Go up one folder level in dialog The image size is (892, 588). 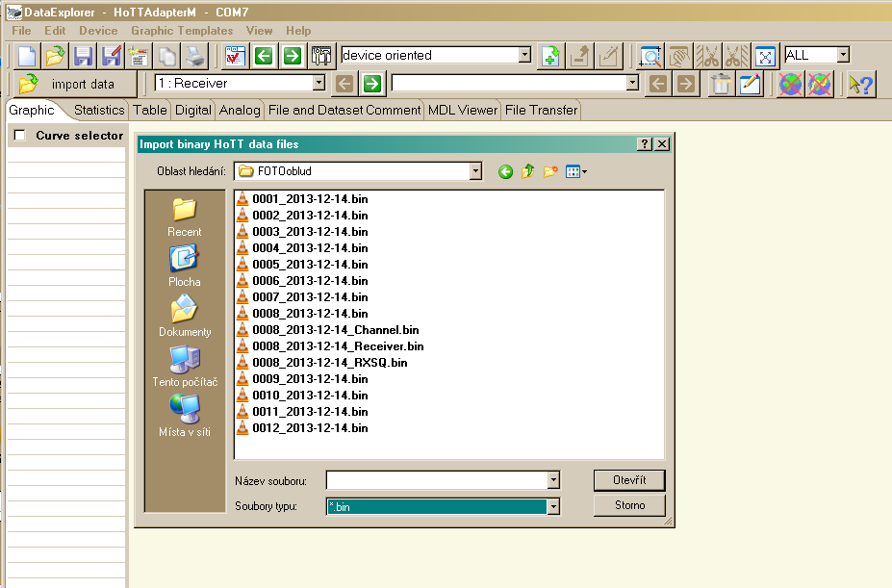coord(527,171)
